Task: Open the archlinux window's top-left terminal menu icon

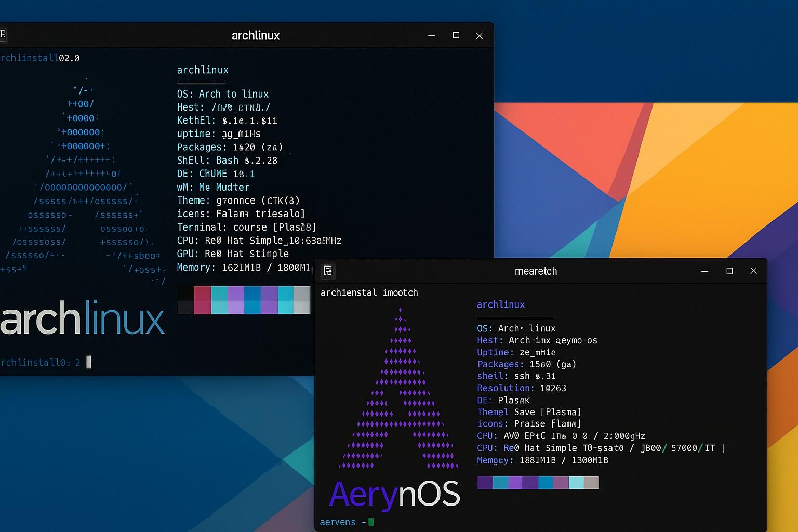Action: (3, 35)
